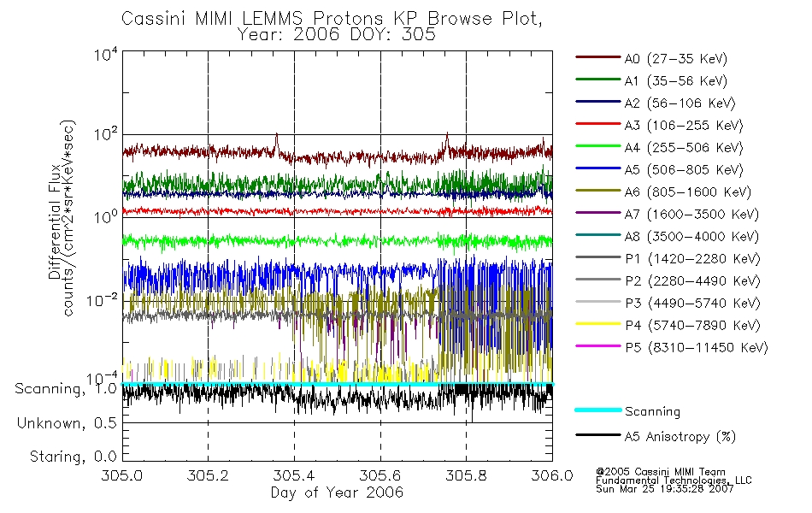Click the 305.4 x-axis tick label
812x513 pixels.
[294, 475]
